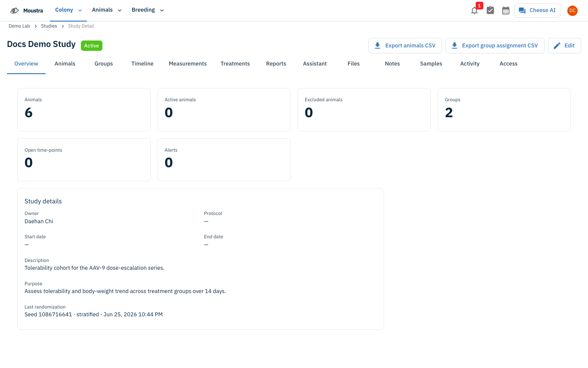Switch to the Timeline tab
588x368 pixels.
tap(142, 64)
